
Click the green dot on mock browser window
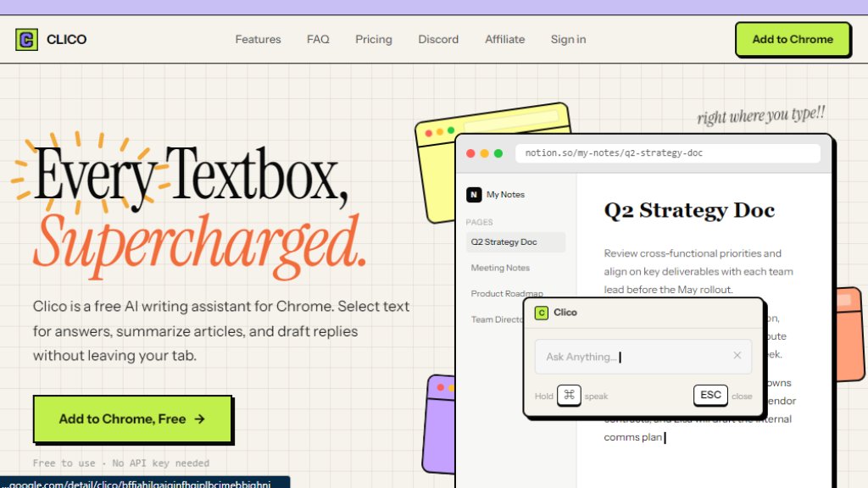498,153
